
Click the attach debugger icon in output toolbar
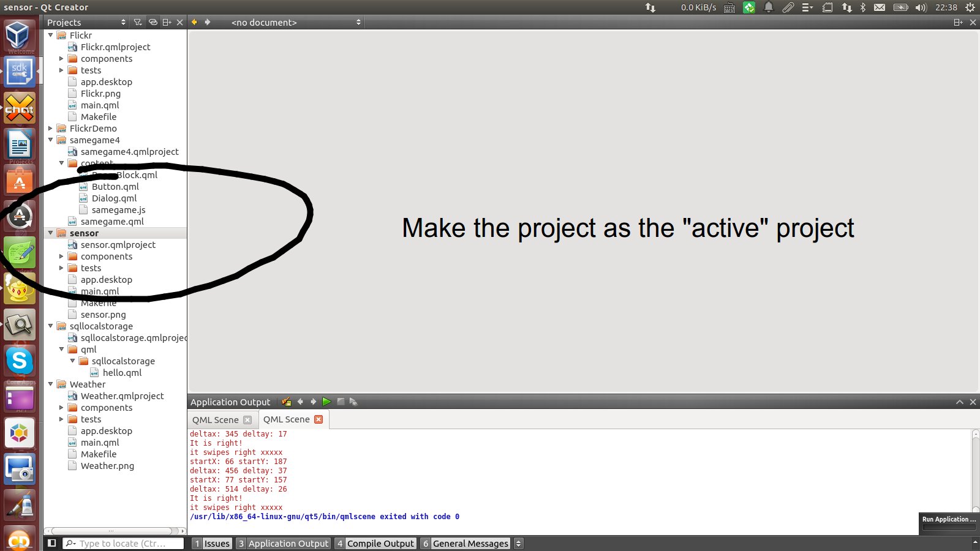coord(353,402)
